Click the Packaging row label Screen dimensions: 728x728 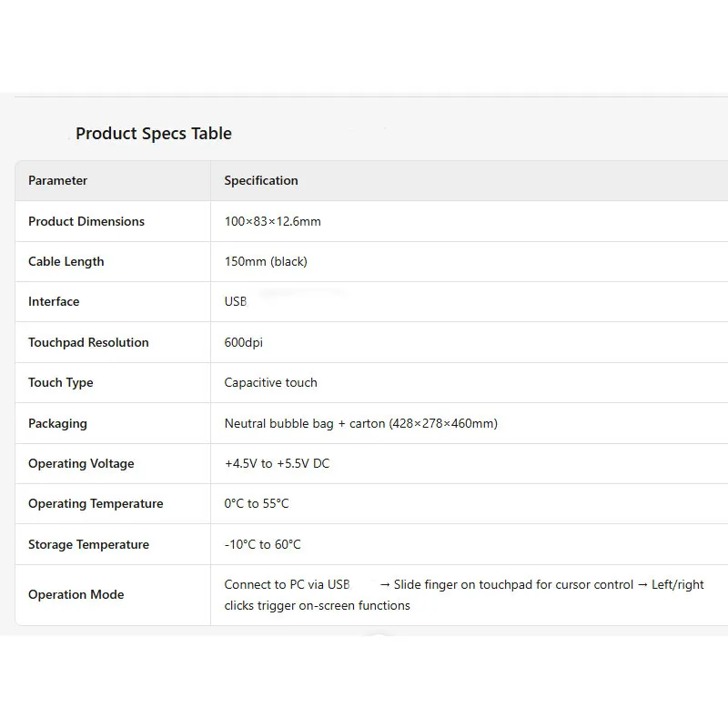pos(57,423)
